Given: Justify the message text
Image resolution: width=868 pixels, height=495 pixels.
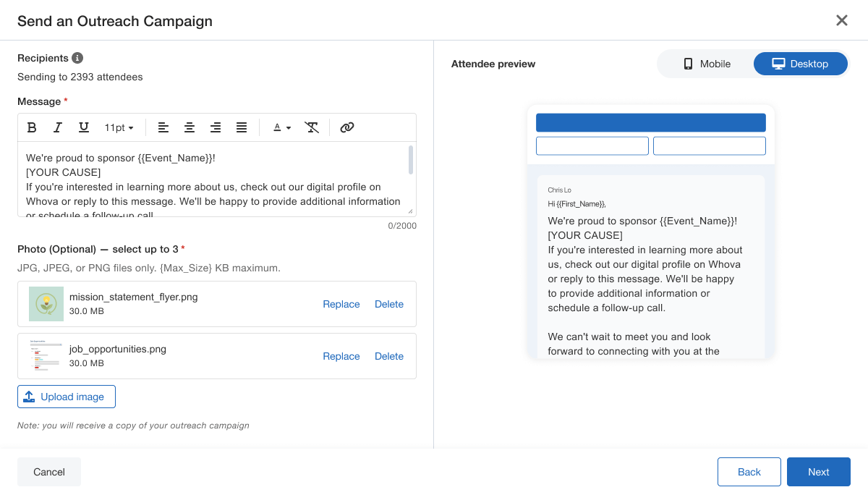Looking at the screenshot, I should [x=242, y=127].
